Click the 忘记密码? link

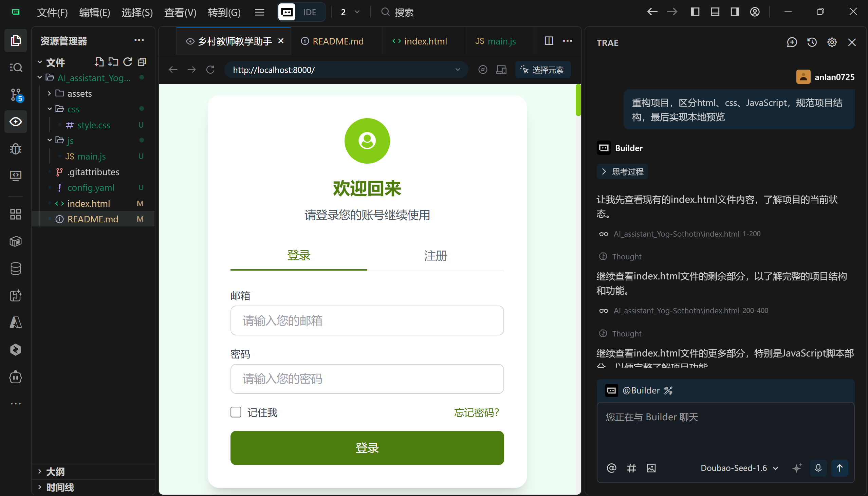(x=476, y=412)
